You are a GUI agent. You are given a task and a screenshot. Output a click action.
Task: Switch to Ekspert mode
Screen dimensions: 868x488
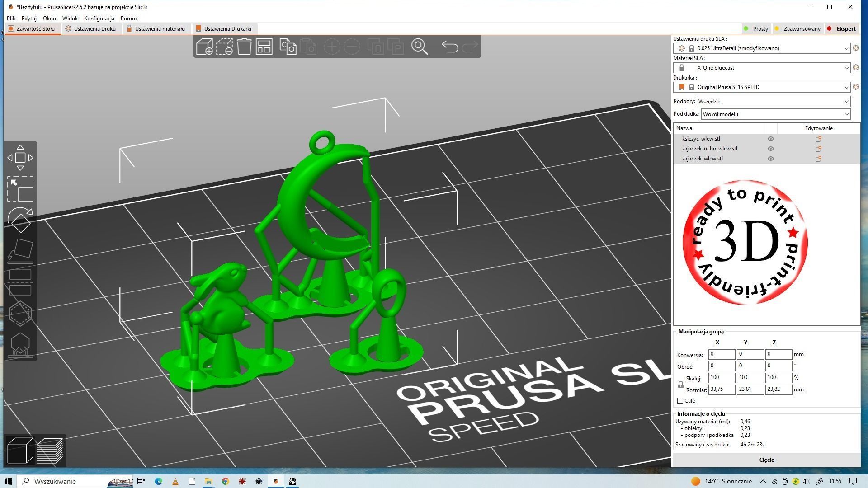842,28
